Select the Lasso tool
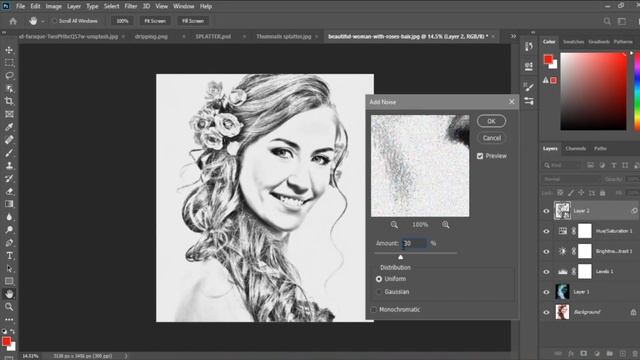This screenshot has height=360, width=640. click(9, 76)
